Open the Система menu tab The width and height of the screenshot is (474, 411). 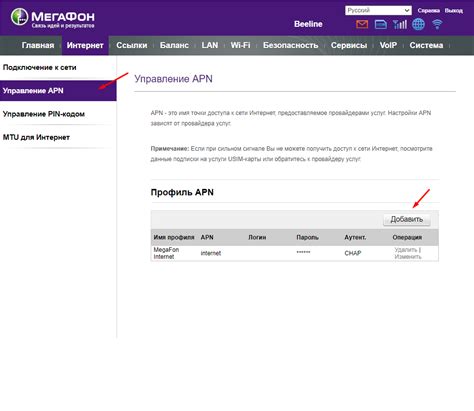click(426, 45)
